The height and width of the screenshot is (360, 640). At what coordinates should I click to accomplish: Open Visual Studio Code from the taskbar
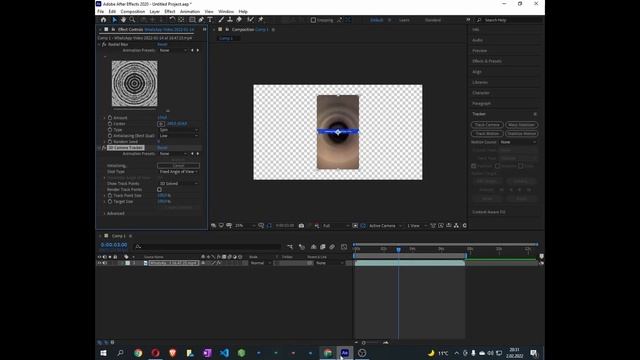(x=224, y=353)
